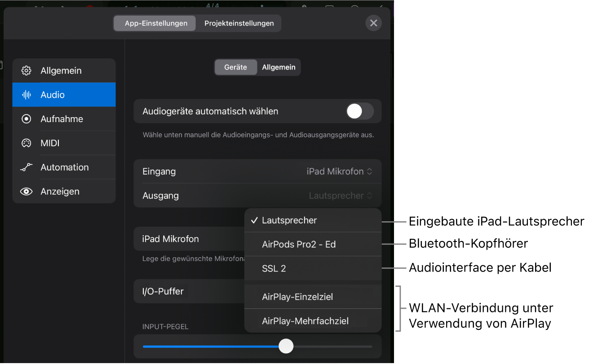Viewport: 589px width, 364px height.
Task: Select the Geräte segment
Action: (236, 67)
